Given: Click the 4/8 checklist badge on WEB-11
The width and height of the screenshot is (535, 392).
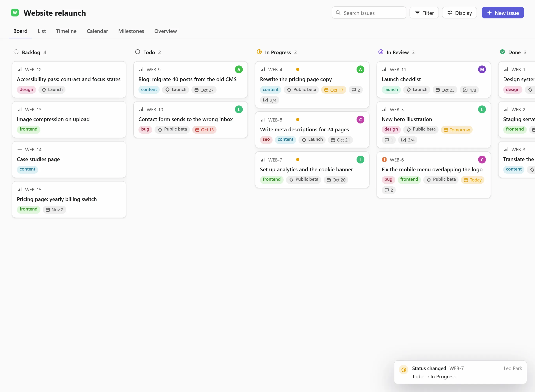Looking at the screenshot, I should (x=469, y=90).
